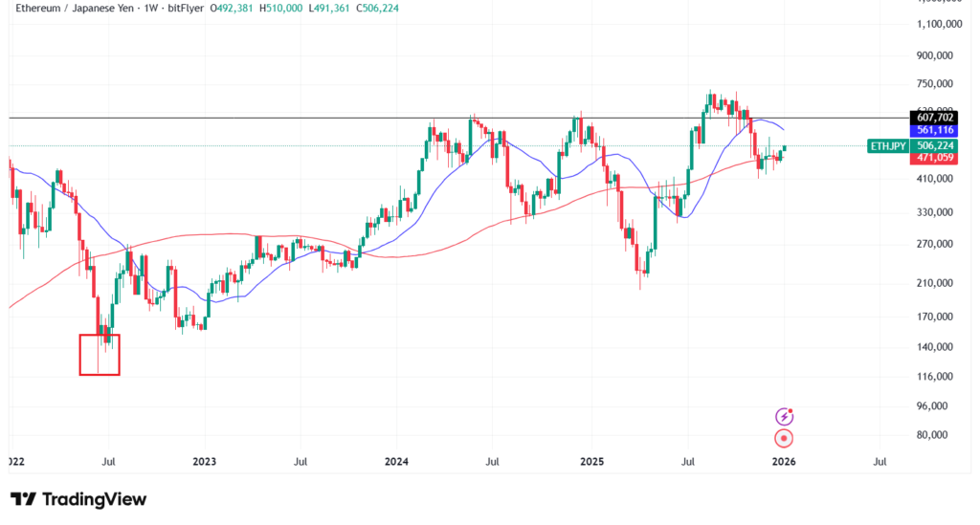The height and width of the screenshot is (525, 980).
Task: Click the green 506,224 current price label
Action: coord(937,146)
